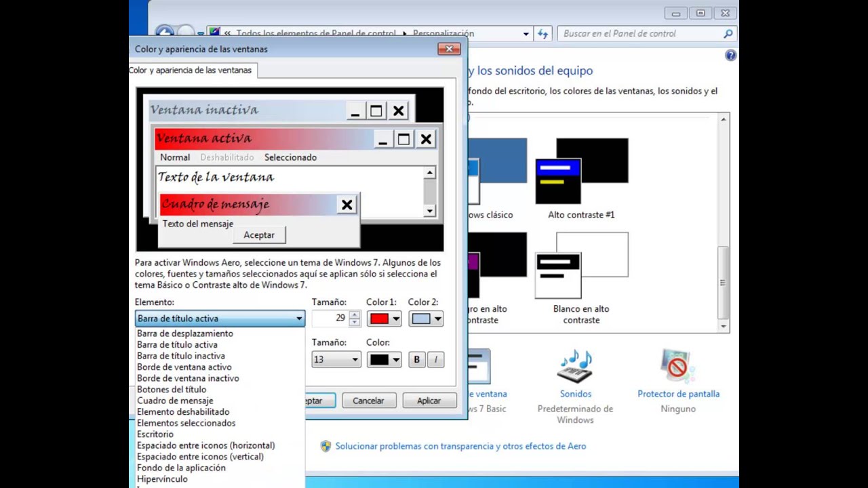Click the 'Ventana inactiva' title bar in preview
Screen dimensions: 868x488
click(248, 110)
